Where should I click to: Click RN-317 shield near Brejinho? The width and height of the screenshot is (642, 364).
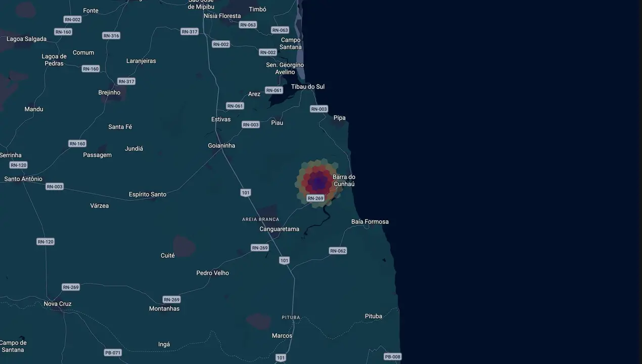(x=126, y=81)
